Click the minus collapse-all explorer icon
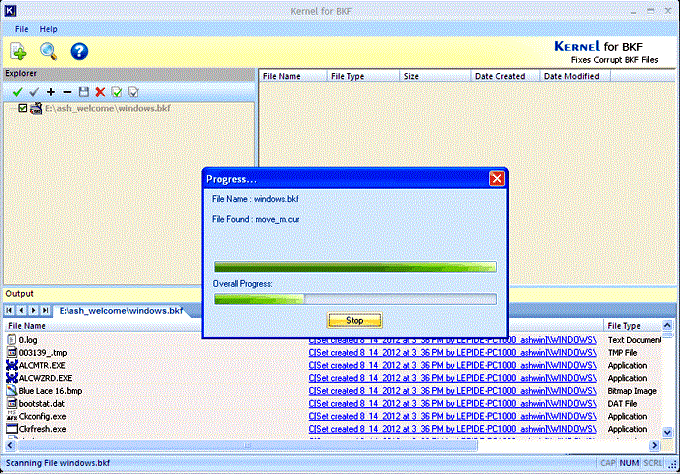Screen dimensions: 680x474 [67, 92]
